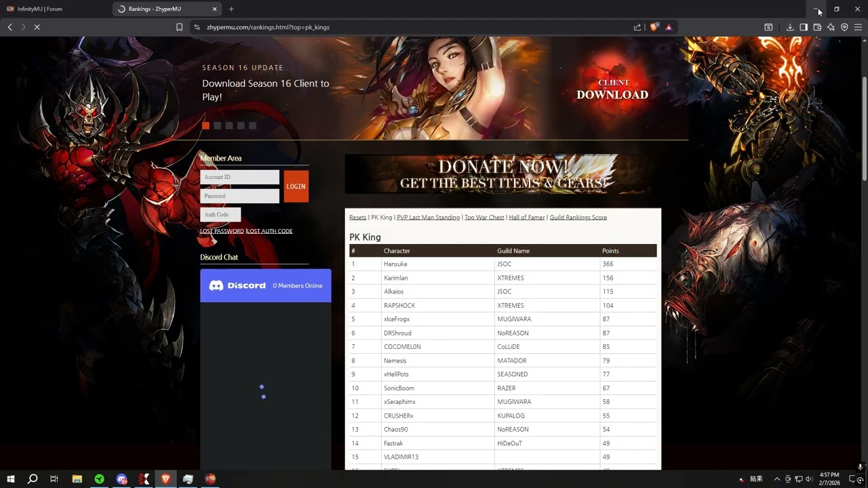The height and width of the screenshot is (488, 868).
Task: Open the Brave Shields lion icon
Action: 654,27
